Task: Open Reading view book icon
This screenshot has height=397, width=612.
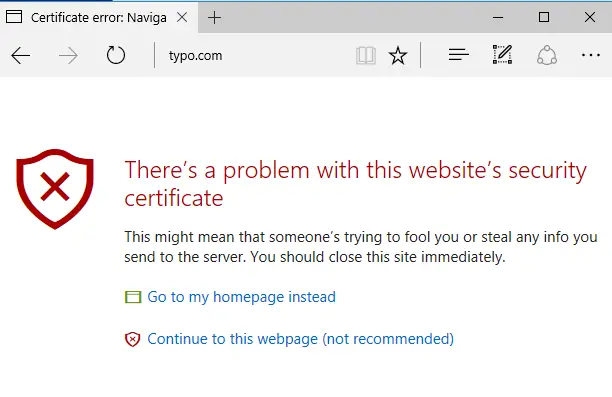Action: point(366,55)
